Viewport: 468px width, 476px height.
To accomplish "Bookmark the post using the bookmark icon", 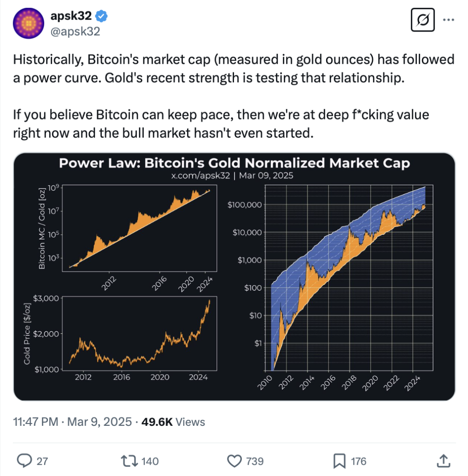I will point(339,461).
